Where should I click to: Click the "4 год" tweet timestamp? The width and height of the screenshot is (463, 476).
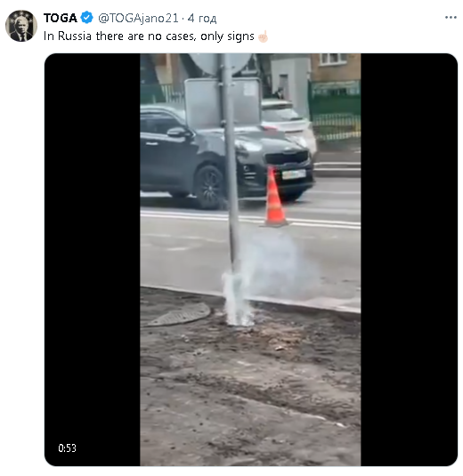pyautogui.click(x=202, y=18)
